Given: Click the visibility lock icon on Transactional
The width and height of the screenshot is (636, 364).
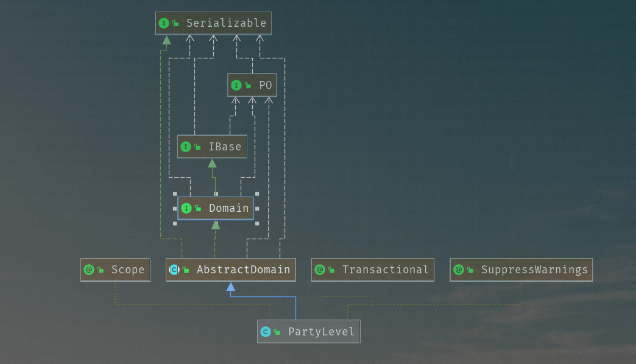Looking at the screenshot, I should pos(332,270).
